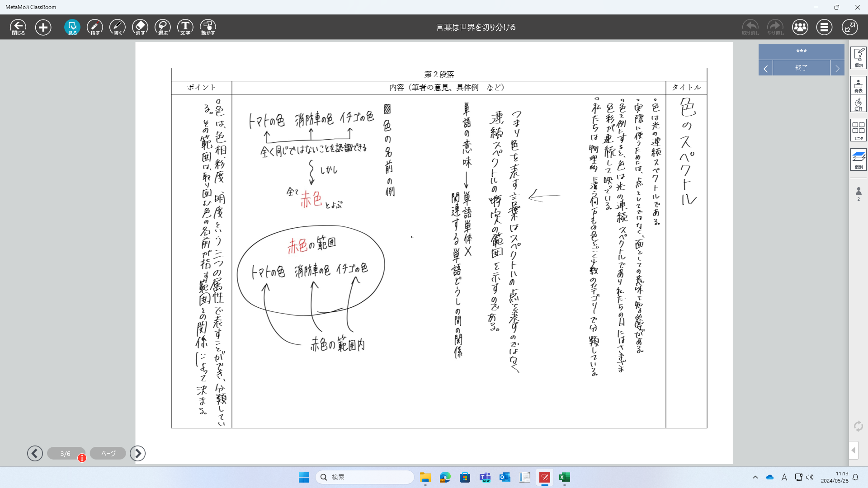
Task: Click the 終了 finish button
Action: tap(801, 68)
